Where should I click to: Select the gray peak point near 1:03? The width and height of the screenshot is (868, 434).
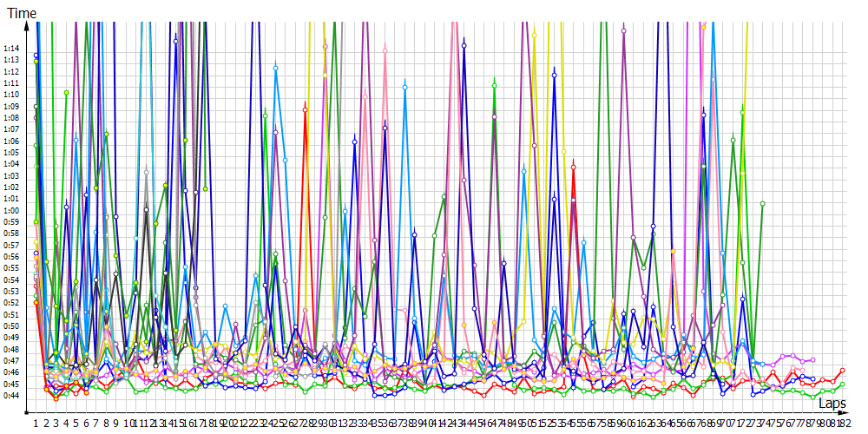click(x=147, y=173)
